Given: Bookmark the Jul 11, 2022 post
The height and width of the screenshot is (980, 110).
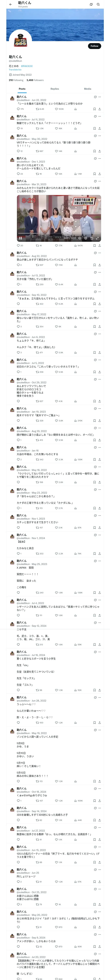Looking at the screenshot, I should (x=95, y=129).
